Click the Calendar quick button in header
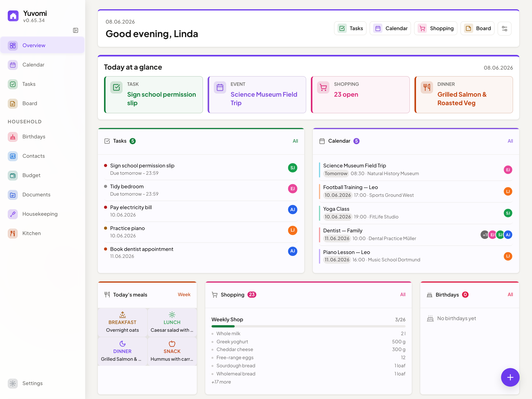This screenshot has height=399, width=532. pos(390,28)
